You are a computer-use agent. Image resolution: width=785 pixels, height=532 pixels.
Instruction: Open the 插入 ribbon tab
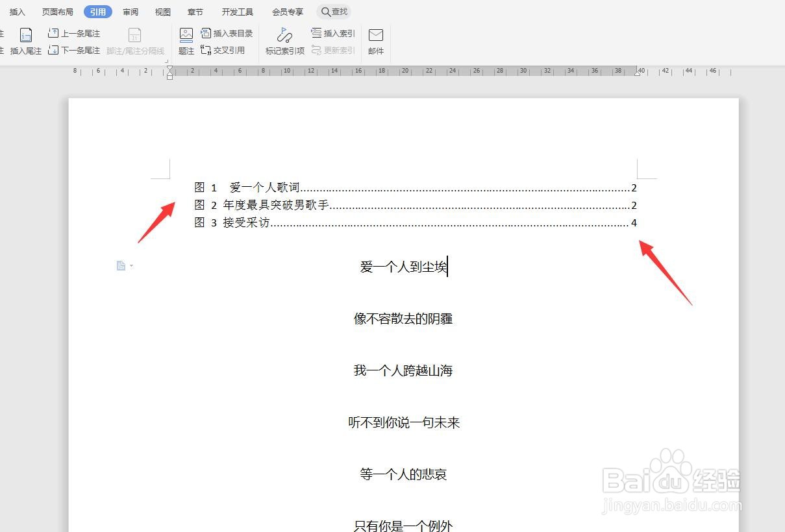point(18,12)
